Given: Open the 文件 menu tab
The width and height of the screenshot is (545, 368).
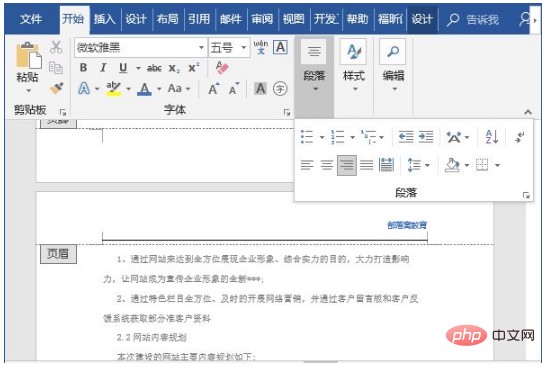Looking at the screenshot, I should [31, 19].
